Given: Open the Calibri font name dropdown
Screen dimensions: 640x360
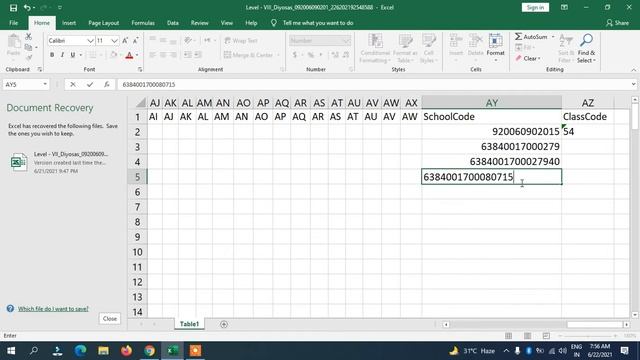Looking at the screenshot, I should 90,40.
